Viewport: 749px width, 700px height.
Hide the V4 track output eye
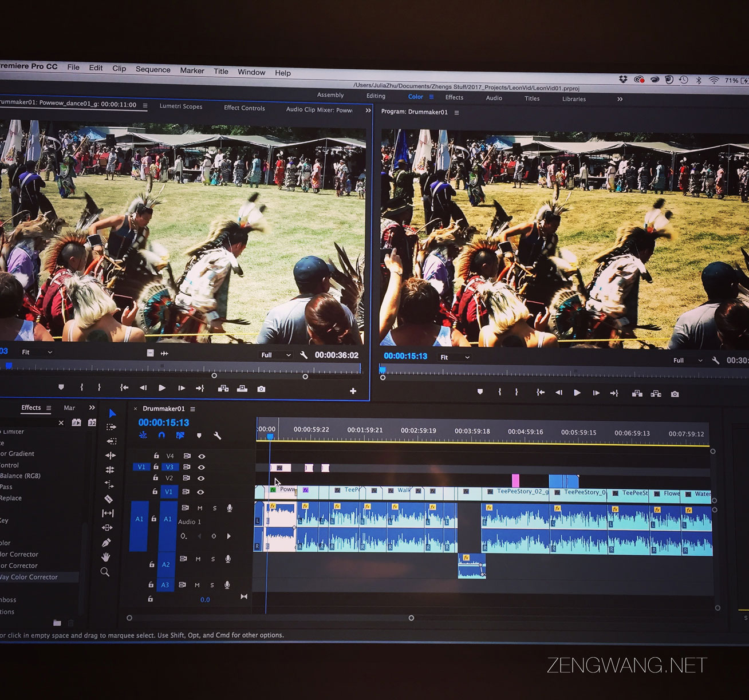coord(202,456)
